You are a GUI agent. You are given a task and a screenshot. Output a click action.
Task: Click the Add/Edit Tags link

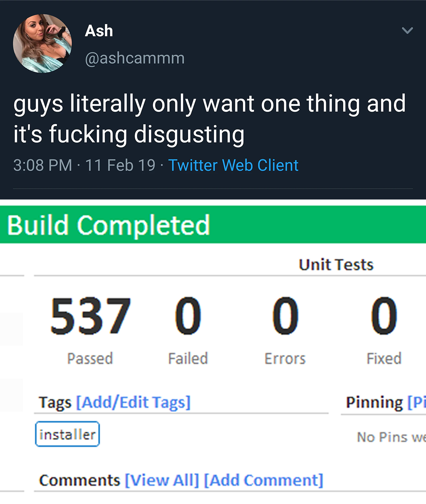tap(133, 403)
